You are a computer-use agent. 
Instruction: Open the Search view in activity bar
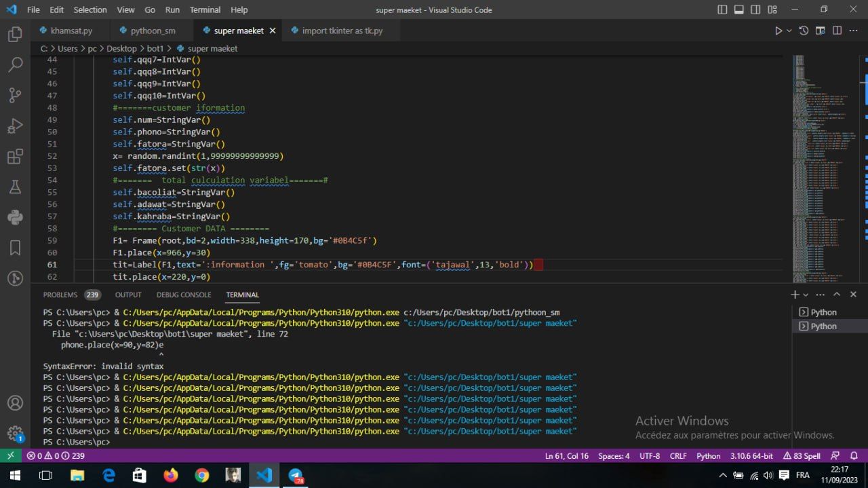coord(15,65)
